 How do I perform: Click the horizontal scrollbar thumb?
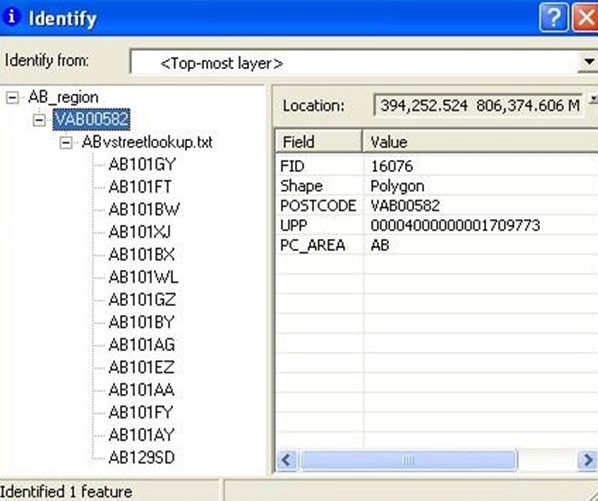[x=408, y=460]
